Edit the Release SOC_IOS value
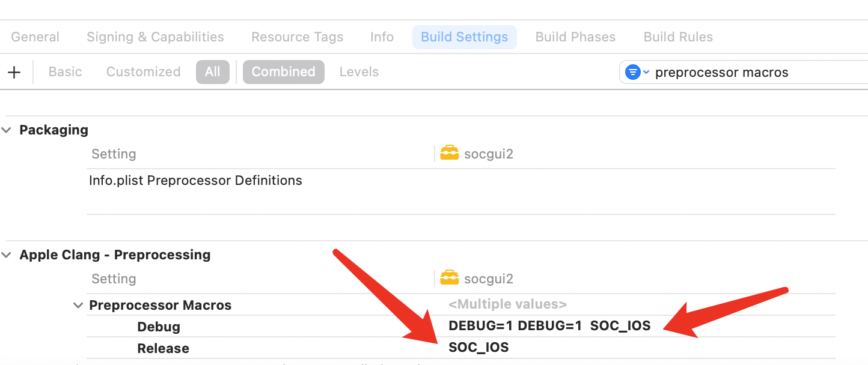 pyautogui.click(x=478, y=348)
